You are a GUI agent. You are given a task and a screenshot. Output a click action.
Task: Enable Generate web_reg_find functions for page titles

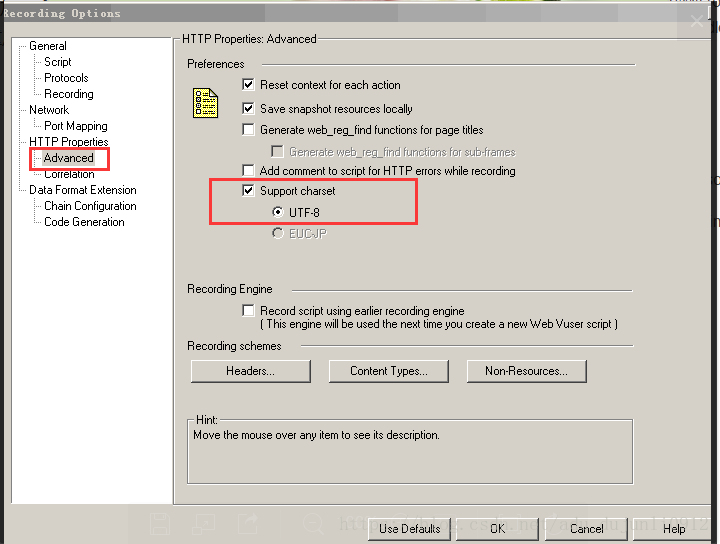pyautogui.click(x=248, y=130)
